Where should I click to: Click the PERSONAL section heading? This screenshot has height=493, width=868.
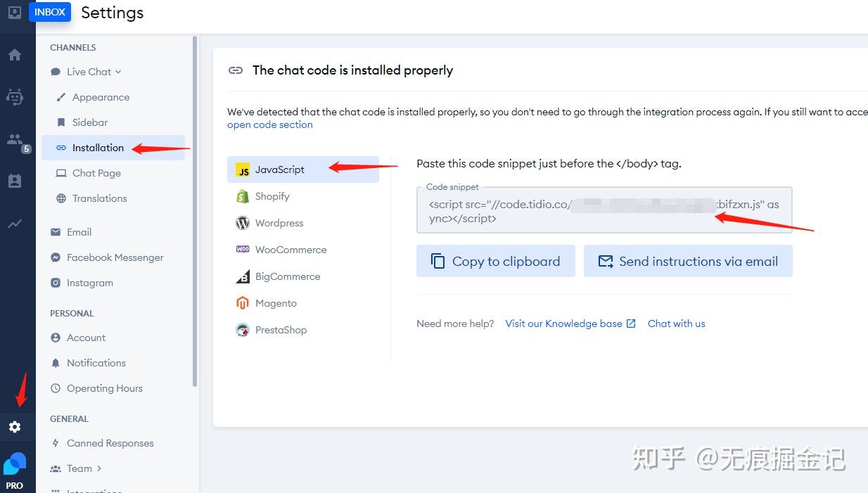(x=72, y=313)
